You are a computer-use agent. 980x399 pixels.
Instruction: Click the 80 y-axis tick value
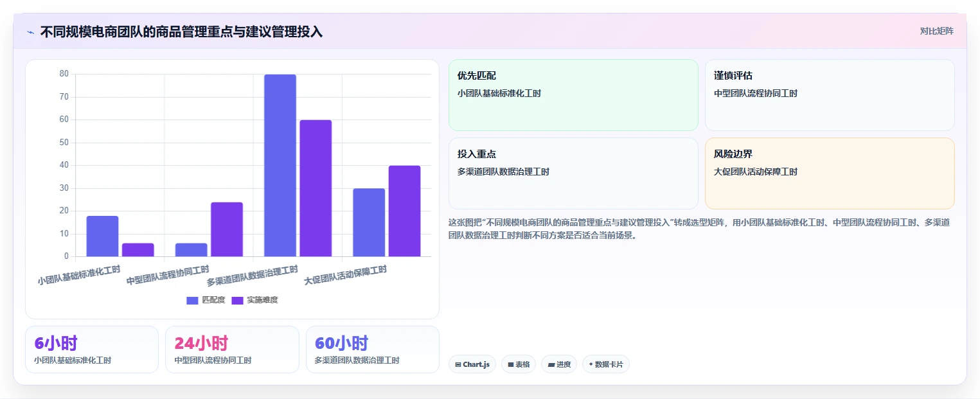click(x=64, y=74)
